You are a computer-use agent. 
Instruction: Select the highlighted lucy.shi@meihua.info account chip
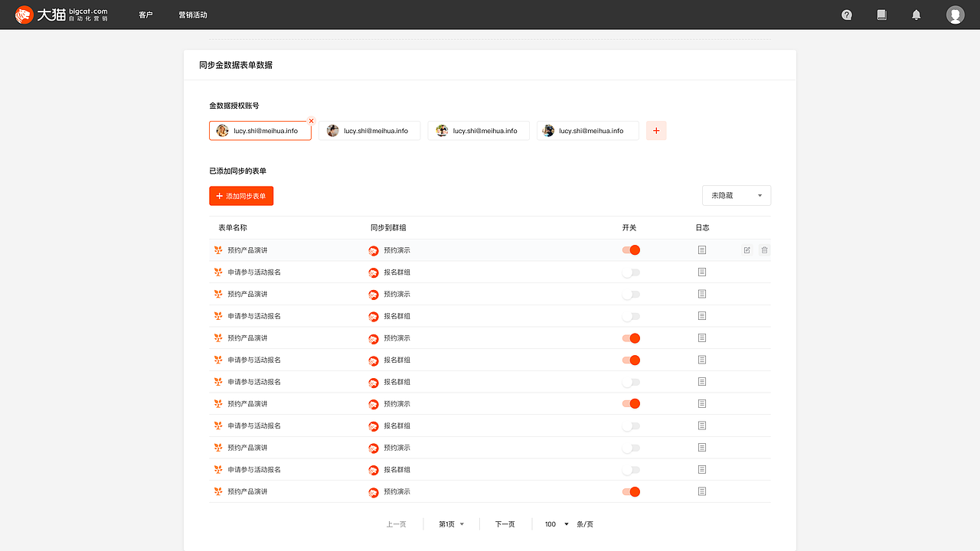[x=260, y=131]
